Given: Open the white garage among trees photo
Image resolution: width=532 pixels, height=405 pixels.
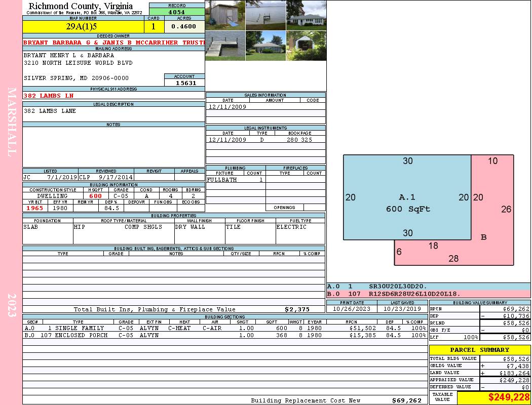Looking at the screenshot, I should click(306, 46).
